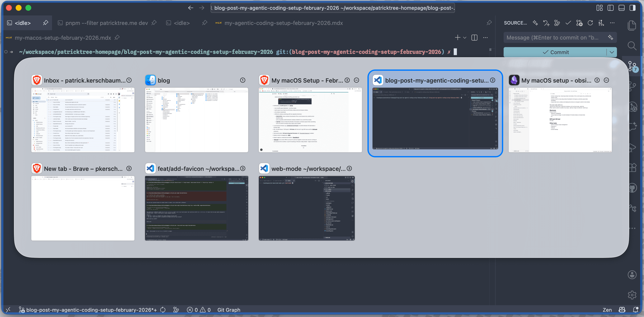Toggle the secondary side bar
The width and height of the screenshot is (644, 317).
(x=633, y=8)
